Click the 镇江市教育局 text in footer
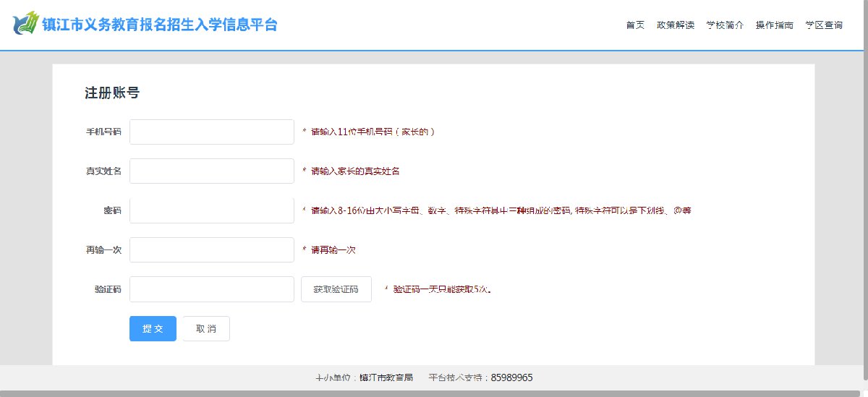Image resolution: width=868 pixels, height=397 pixels. tap(386, 377)
